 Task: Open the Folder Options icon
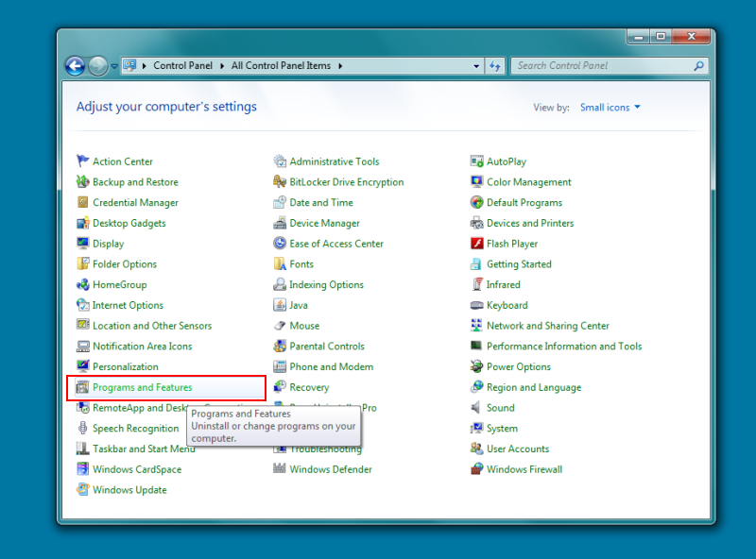pos(83,263)
